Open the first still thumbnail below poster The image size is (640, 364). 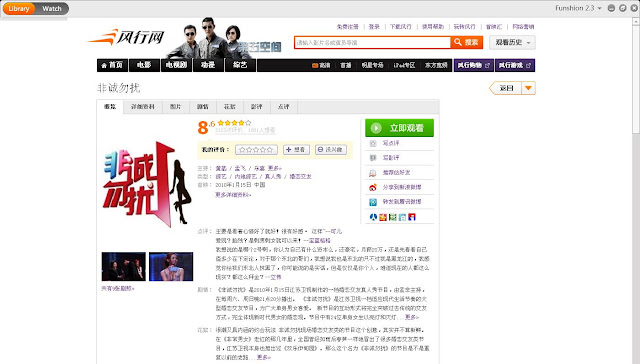124,266
